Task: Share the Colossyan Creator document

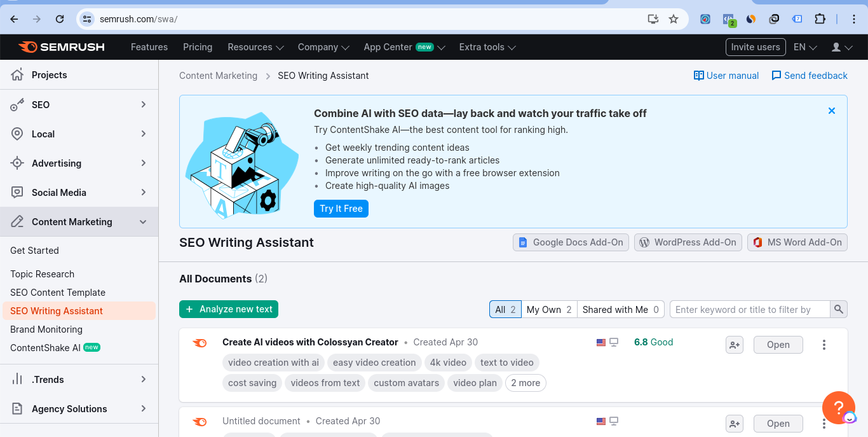Action: tap(735, 345)
